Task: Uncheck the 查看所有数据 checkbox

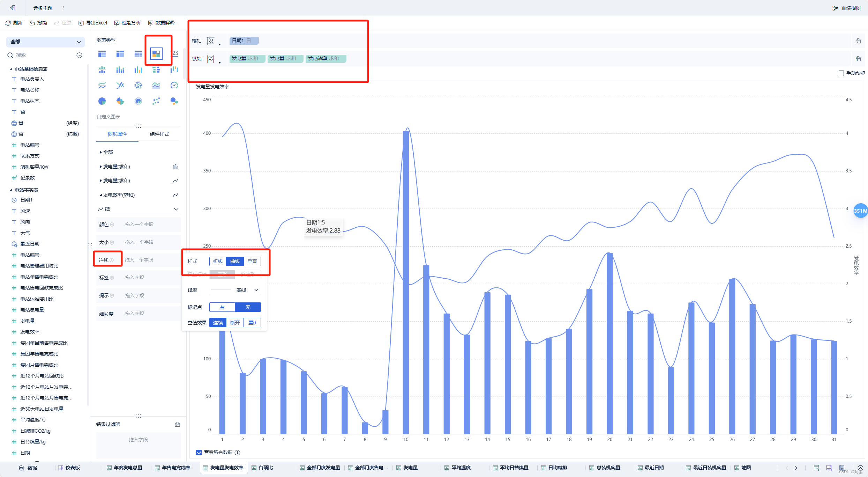Action: coord(199,453)
